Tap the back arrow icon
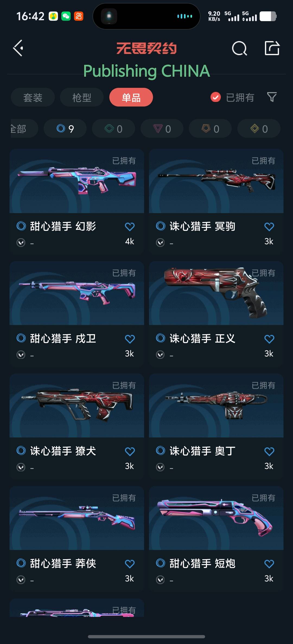Viewport: 293px width, 644px height. coord(18,48)
